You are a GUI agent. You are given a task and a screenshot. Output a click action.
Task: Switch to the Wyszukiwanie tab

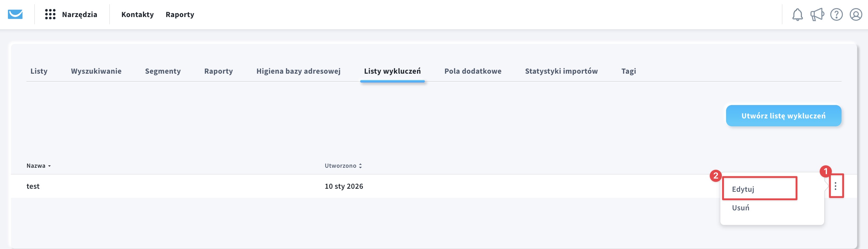pyautogui.click(x=96, y=71)
